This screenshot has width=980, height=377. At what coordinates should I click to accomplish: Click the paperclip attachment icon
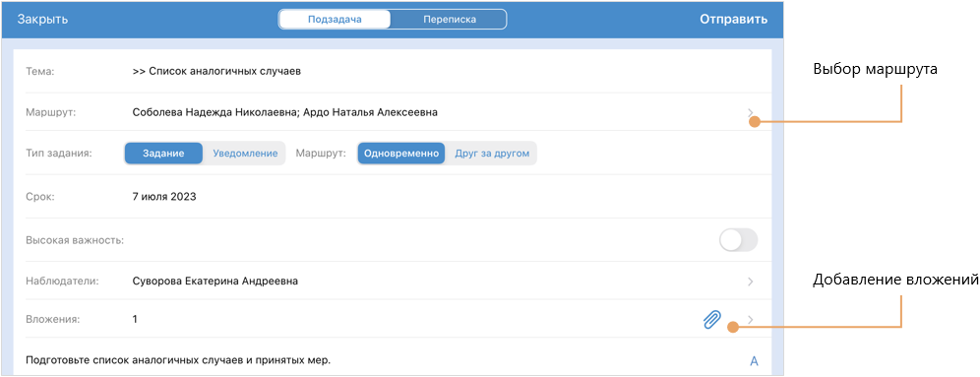[x=711, y=320]
